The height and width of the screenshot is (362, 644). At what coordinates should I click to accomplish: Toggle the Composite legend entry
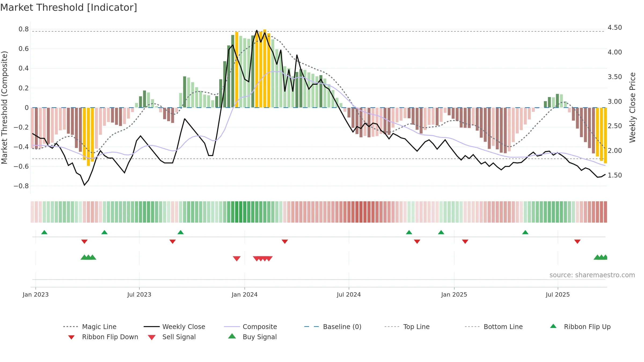tap(250, 327)
